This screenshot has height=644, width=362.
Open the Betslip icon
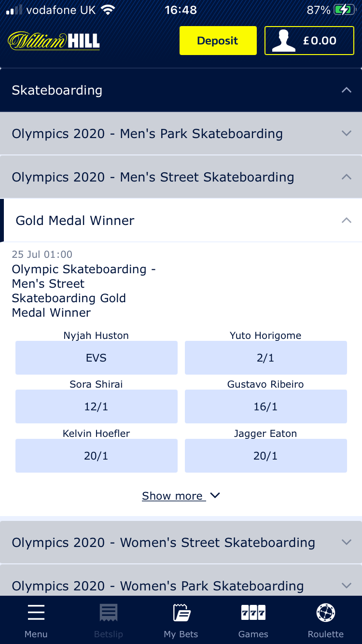pos(109,613)
